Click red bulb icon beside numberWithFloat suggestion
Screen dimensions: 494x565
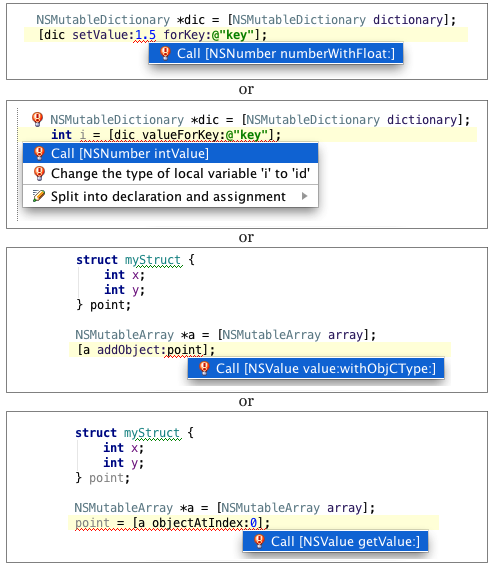click(165, 53)
